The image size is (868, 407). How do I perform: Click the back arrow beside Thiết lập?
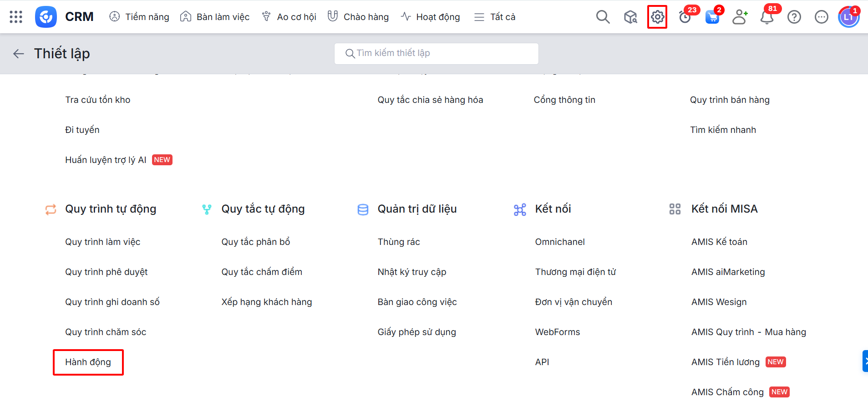point(19,54)
